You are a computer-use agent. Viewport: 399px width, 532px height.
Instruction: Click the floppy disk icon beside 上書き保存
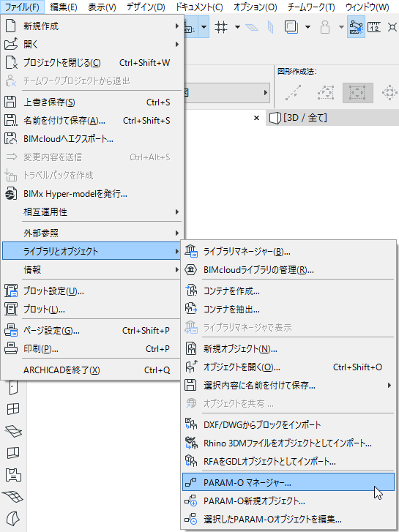point(10,102)
